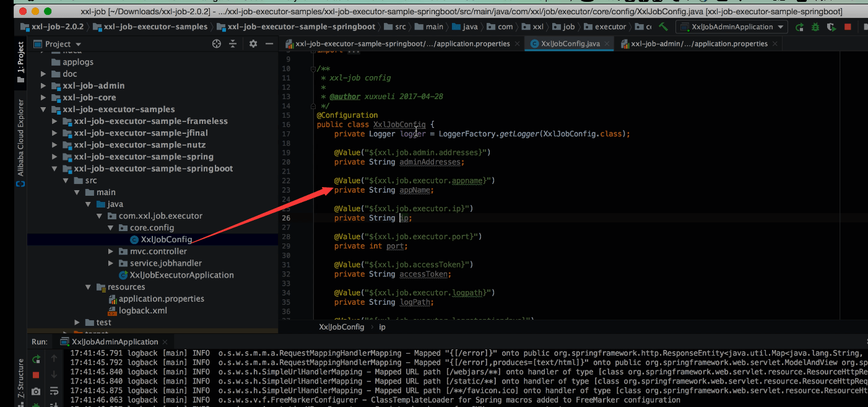Expand xxl-job-executor-sample-frameless arrow
868x407 pixels.
click(x=54, y=121)
